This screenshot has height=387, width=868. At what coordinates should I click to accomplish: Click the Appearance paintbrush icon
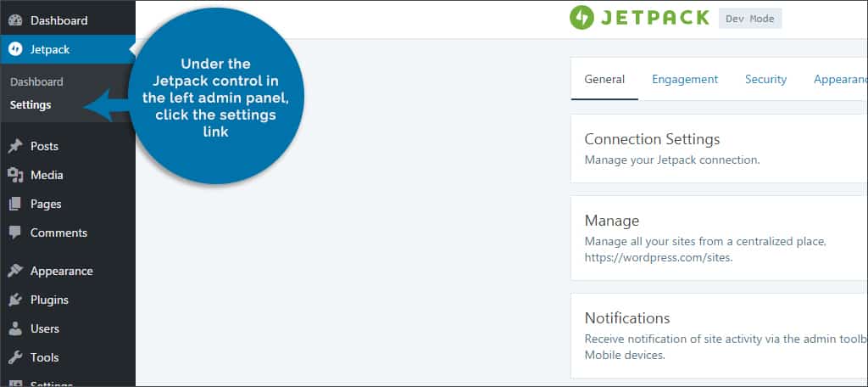click(x=15, y=271)
